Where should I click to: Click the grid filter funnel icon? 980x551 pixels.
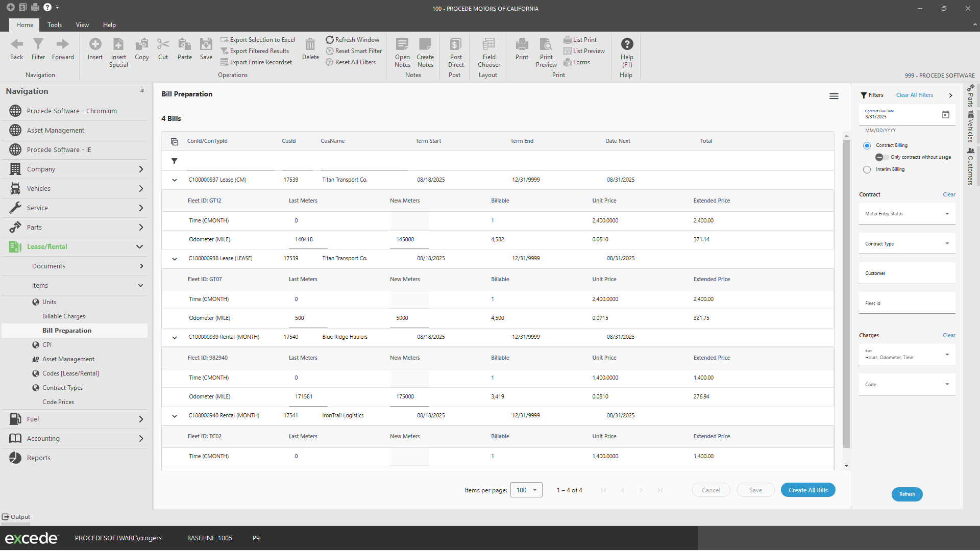(175, 161)
